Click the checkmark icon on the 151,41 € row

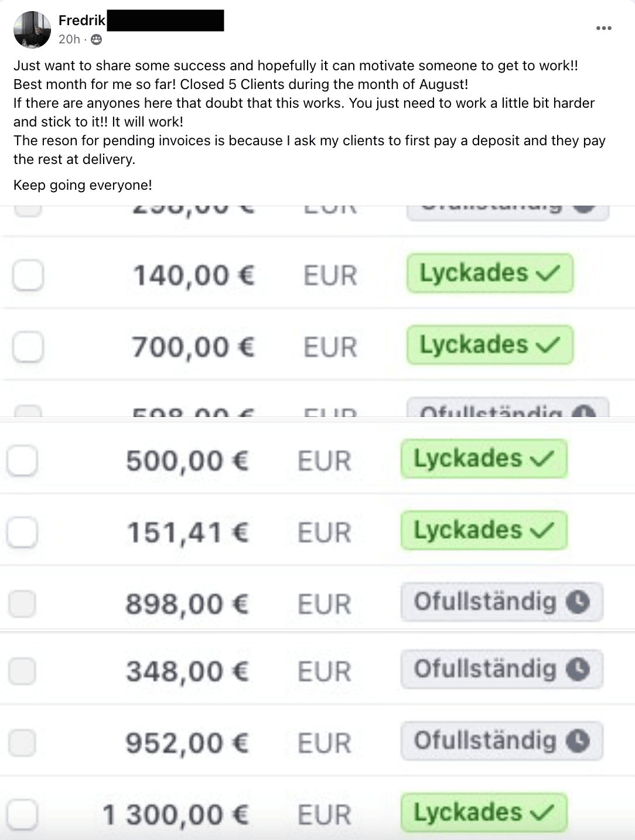[542, 531]
